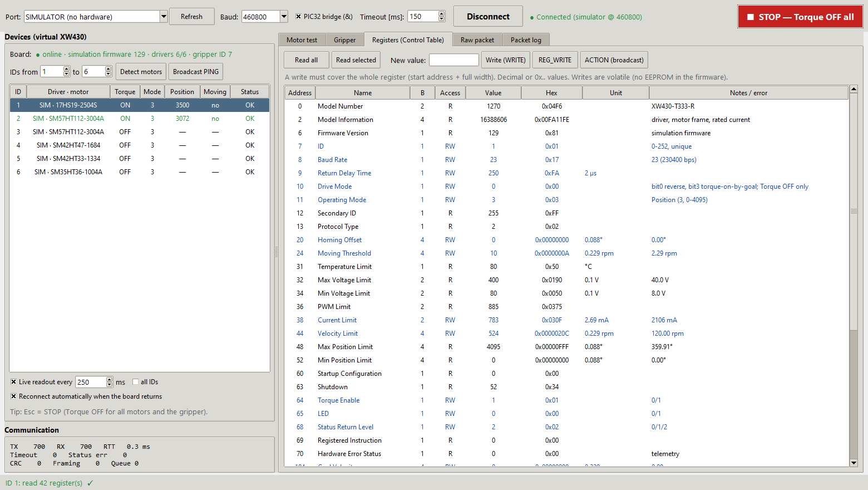Select device row SIM · 17HS19-2504S
This screenshot has height=490, width=868.
(140, 105)
